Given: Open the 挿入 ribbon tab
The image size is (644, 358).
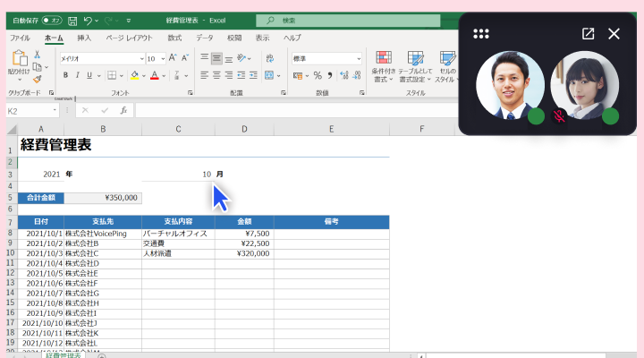Looking at the screenshot, I should click(x=84, y=38).
